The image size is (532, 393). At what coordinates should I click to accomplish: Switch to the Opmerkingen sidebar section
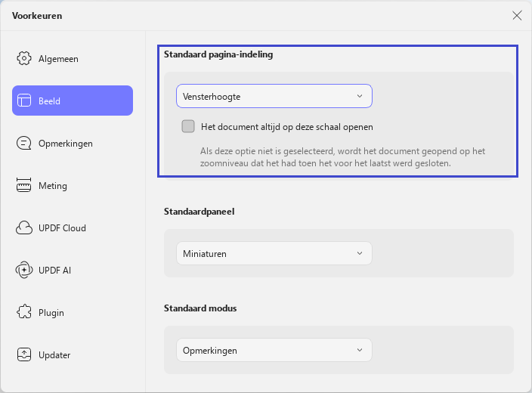[73, 143]
